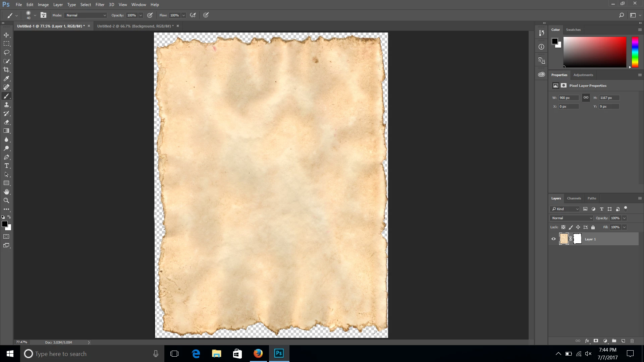This screenshot has height=362, width=644.
Task: Pick a color in the red color field
Action: click(594, 52)
